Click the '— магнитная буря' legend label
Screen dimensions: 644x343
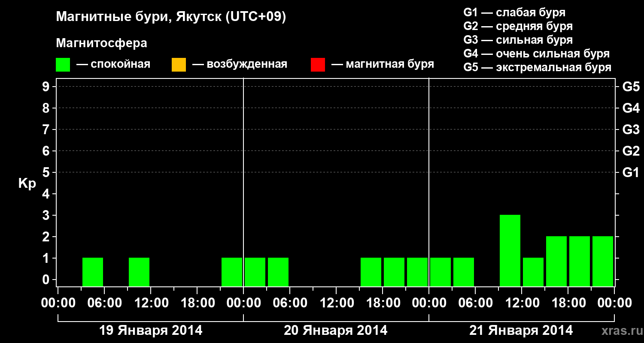(x=383, y=64)
